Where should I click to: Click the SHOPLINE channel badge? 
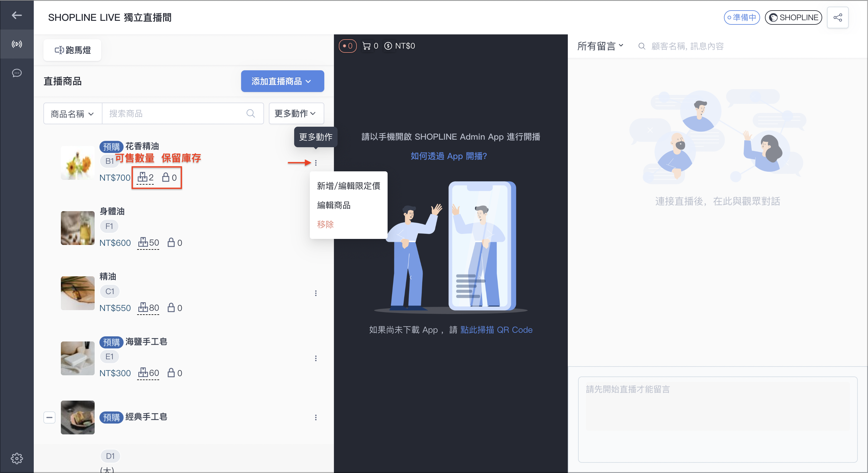(793, 17)
